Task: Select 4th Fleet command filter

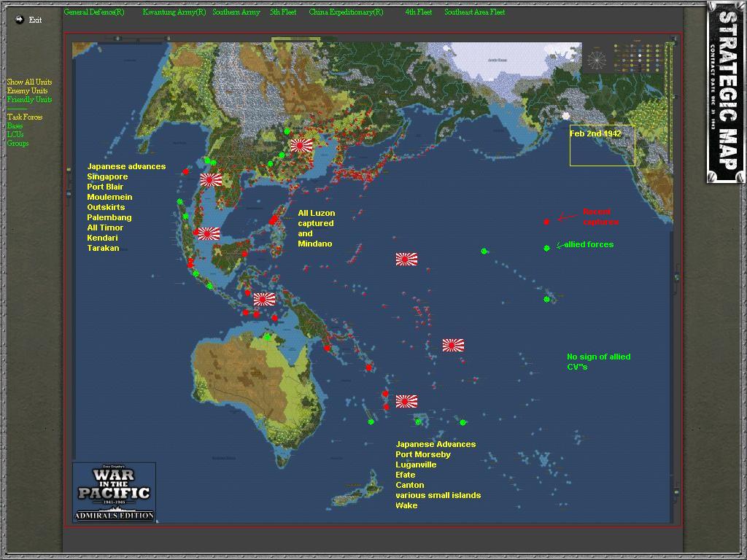Action: tap(418, 12)
